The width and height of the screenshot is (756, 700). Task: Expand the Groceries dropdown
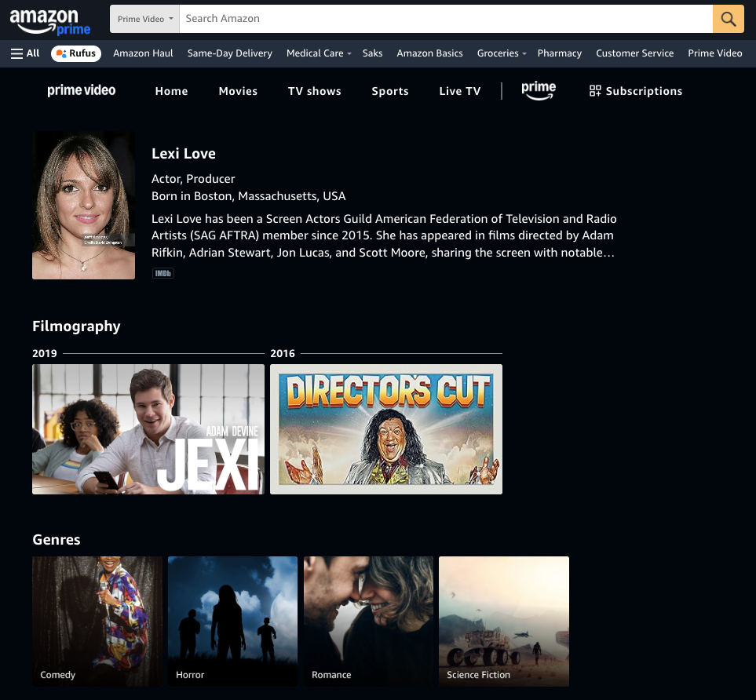coord(502,53)
